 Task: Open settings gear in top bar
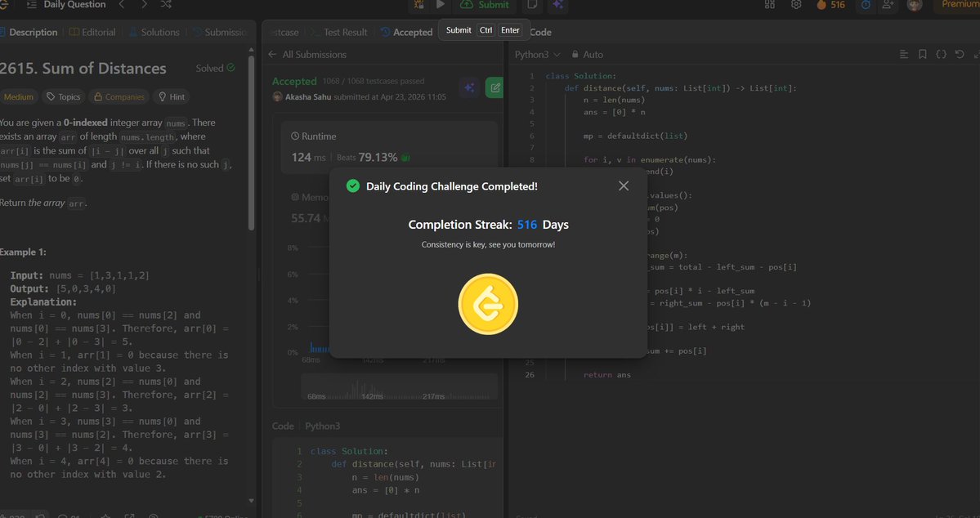(795, 5)
